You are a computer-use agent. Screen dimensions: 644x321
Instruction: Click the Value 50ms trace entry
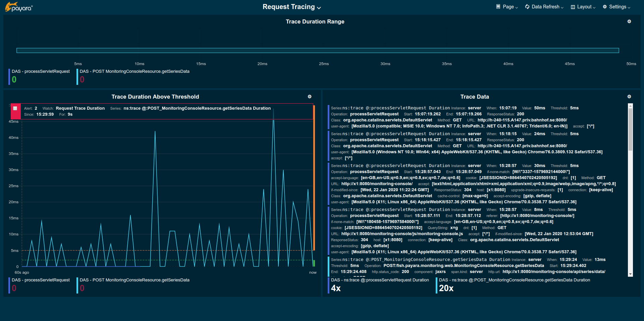click(x=540, y=108)
